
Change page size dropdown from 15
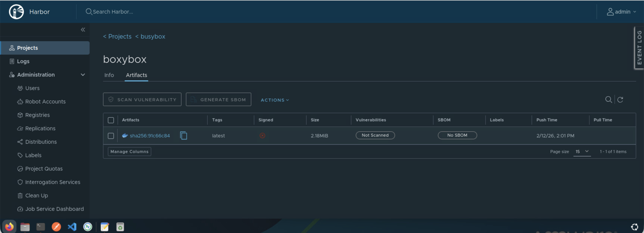point(582,152)
